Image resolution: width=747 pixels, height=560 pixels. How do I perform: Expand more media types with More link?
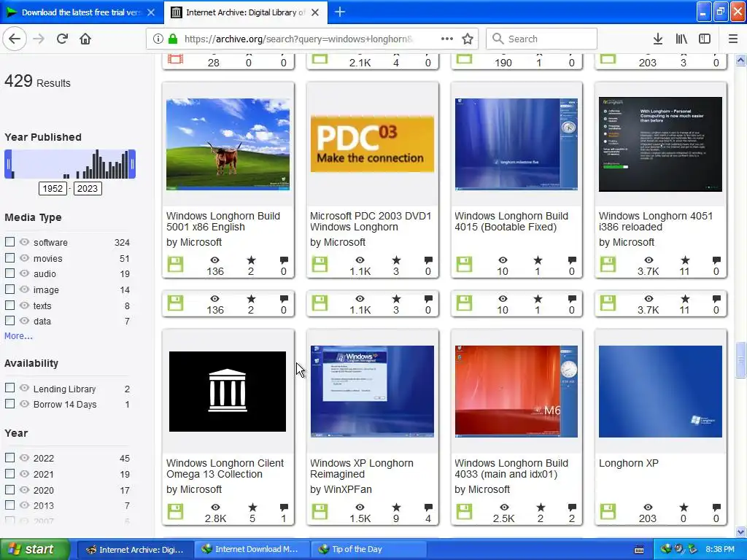pyautogui.click(x=18, y=335)
